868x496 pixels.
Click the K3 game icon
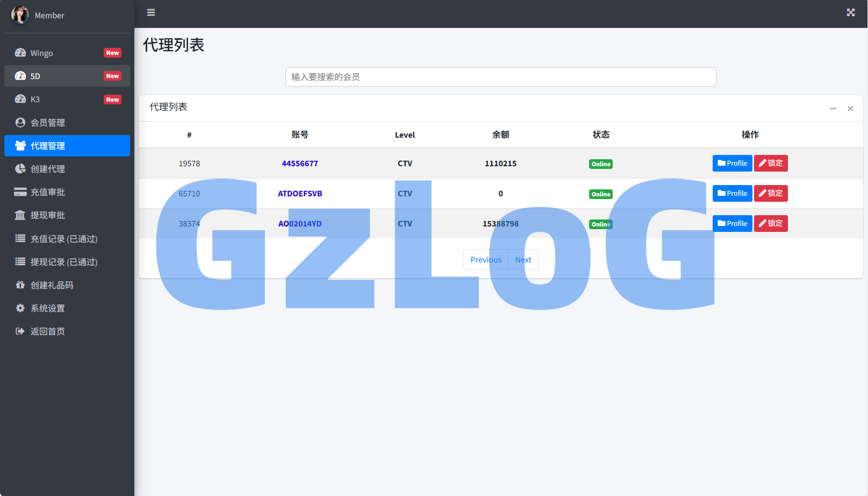point(20,99)
